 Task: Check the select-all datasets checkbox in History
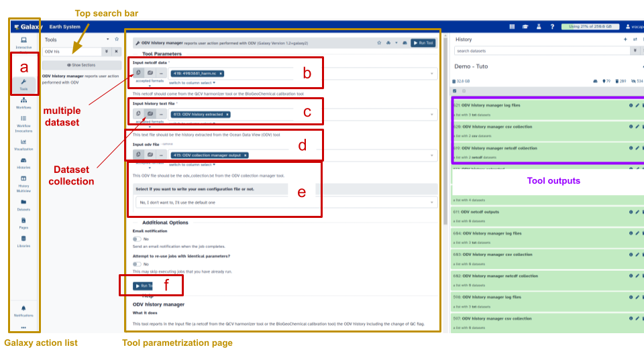click(455, 90)
